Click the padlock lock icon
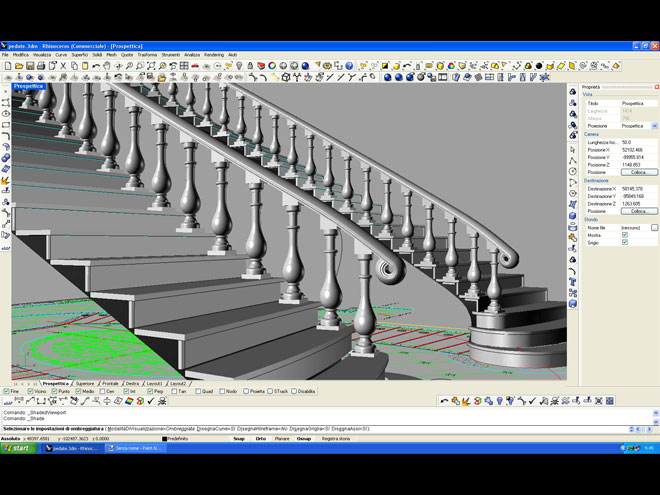660x495 pixels. (250, 66)
